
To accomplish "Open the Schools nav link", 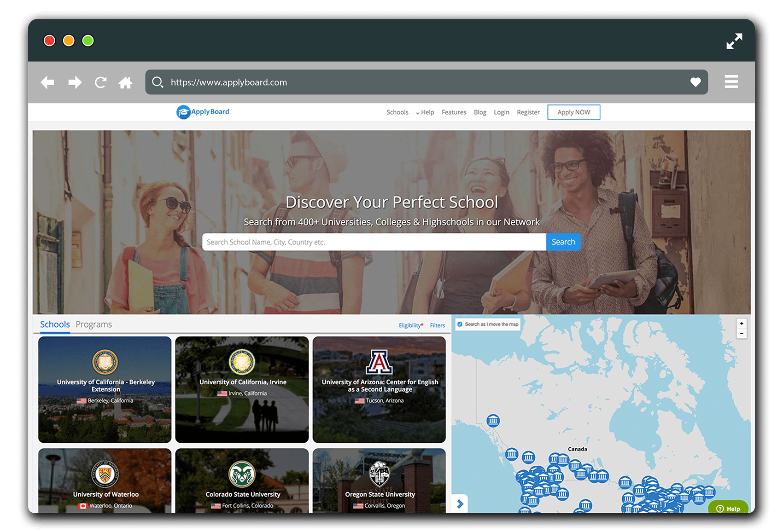I will click(397, 112).
